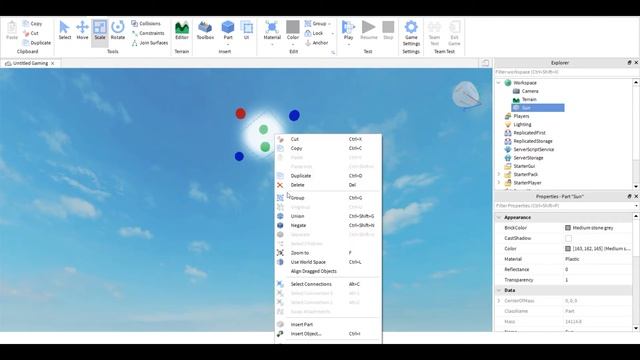Open the Toolbox

(x=205, y=30)
